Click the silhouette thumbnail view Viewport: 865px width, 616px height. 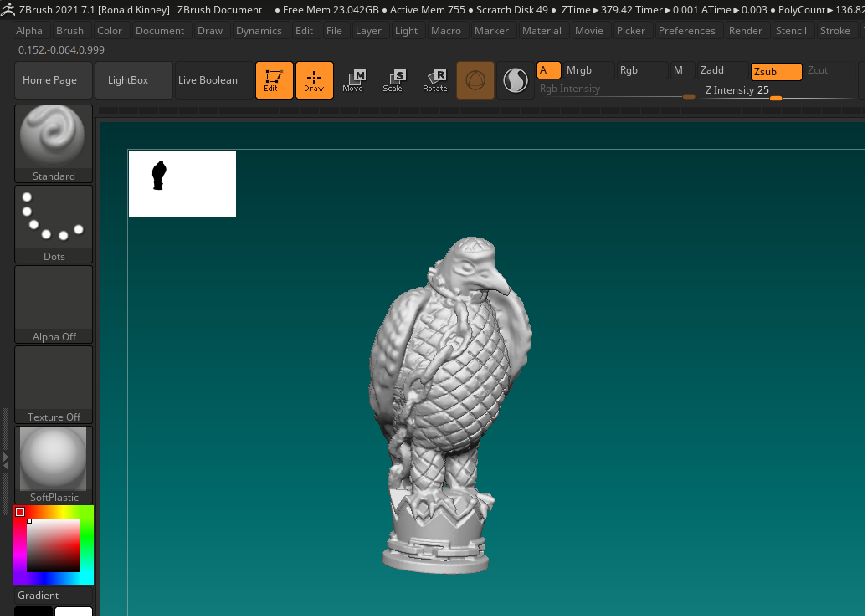pos(182,184)
